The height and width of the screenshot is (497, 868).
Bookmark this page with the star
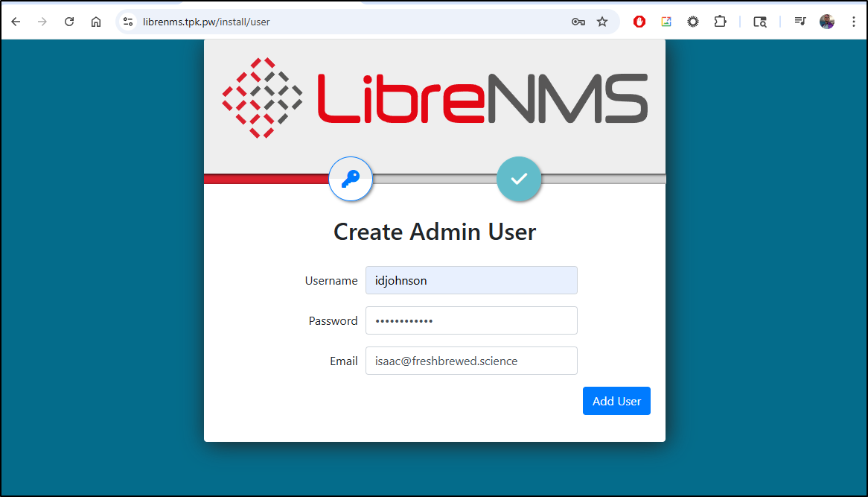(x=602, y=22)
